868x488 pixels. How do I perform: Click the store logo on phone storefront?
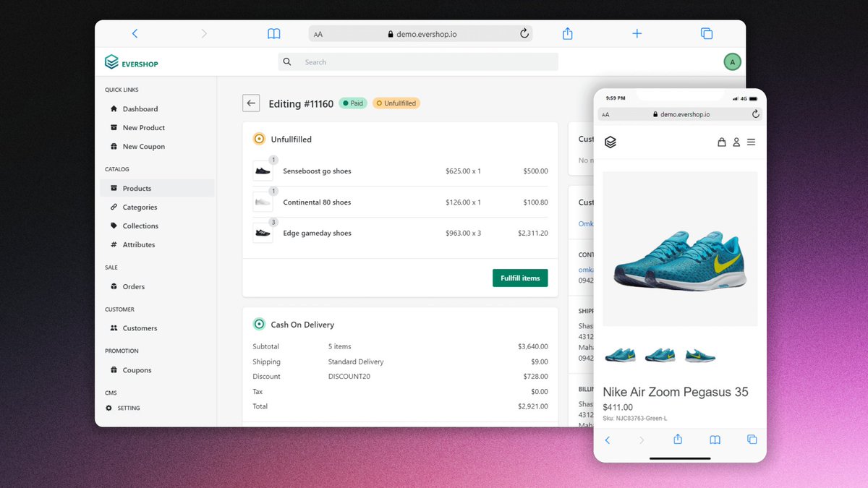[610, 142]
